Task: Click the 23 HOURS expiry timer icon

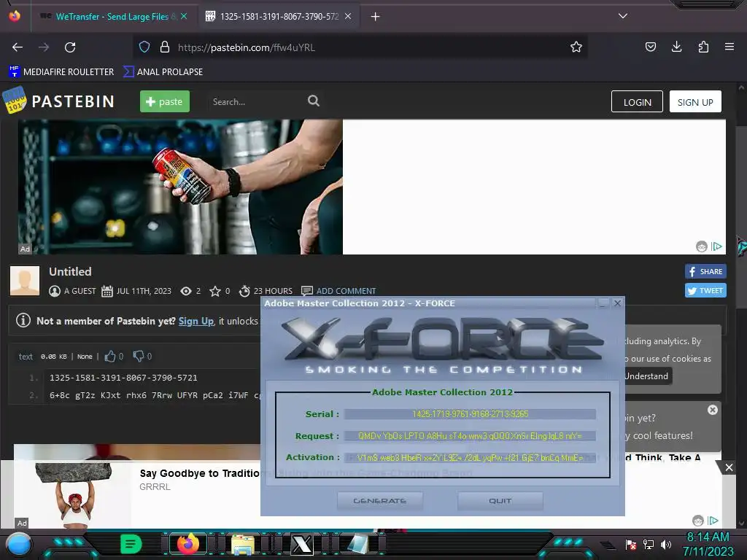Action: click(x=244, y=291)
